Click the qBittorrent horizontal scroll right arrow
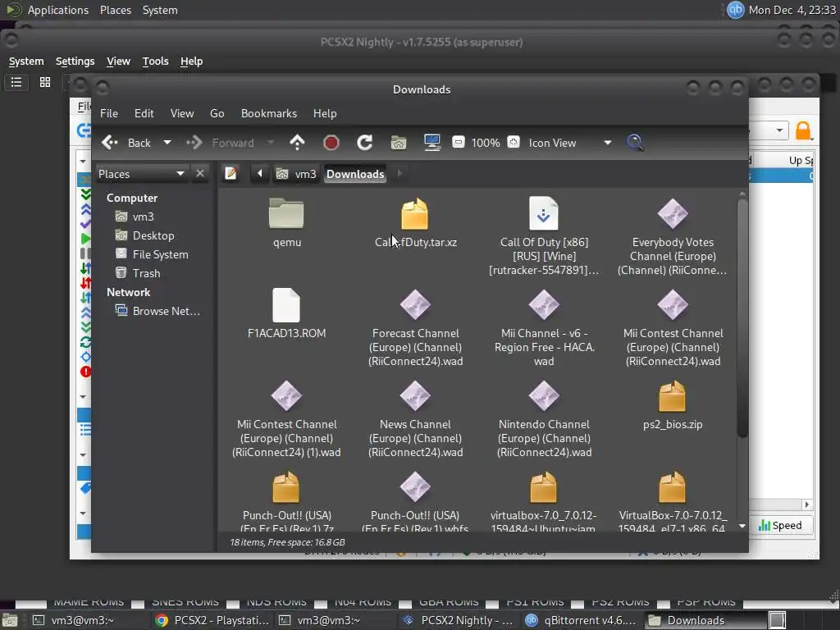The width and height of the screenshot is (840, 630). [x=807, y=504]
